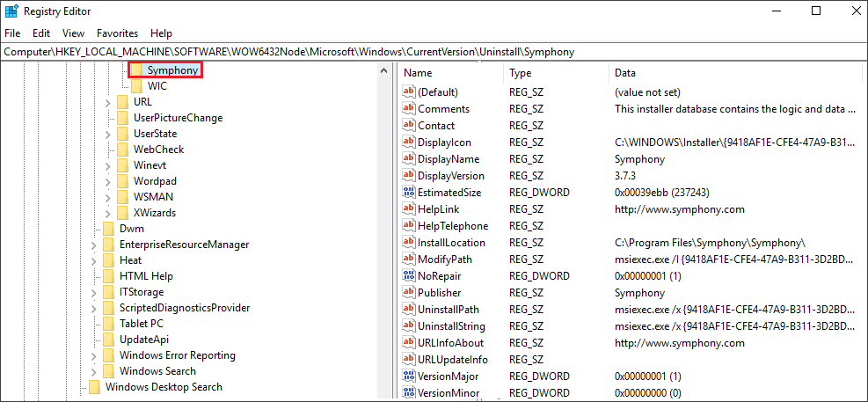This screenshot has width=868, height=402.
Task: Expand the URL key
Action: point(108,102)
